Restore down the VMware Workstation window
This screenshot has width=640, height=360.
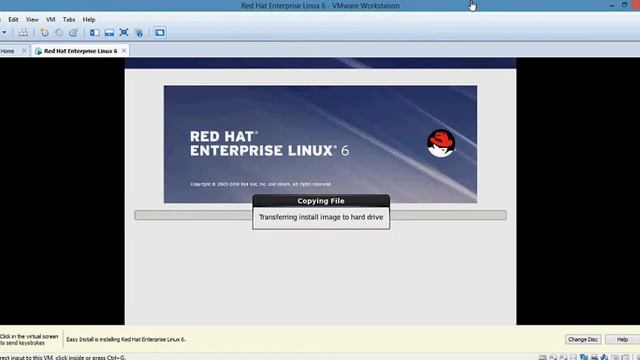pos(624,5)
